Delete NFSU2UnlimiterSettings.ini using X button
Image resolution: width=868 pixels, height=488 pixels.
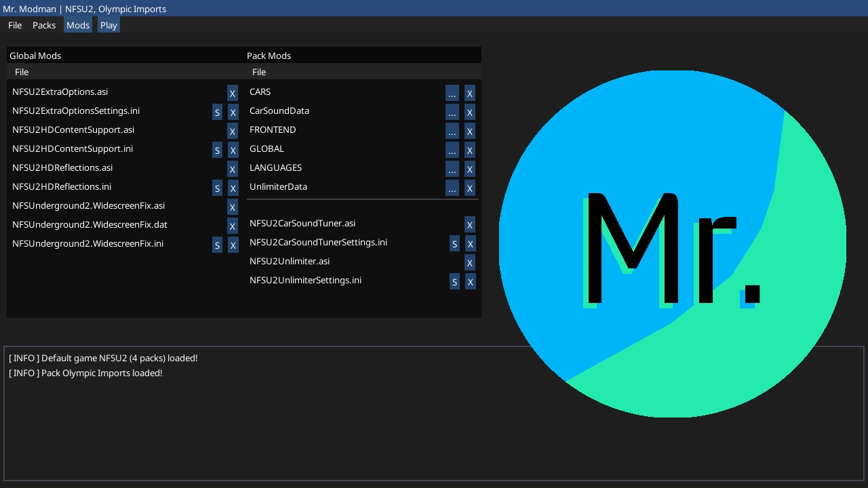coord(470,282)
